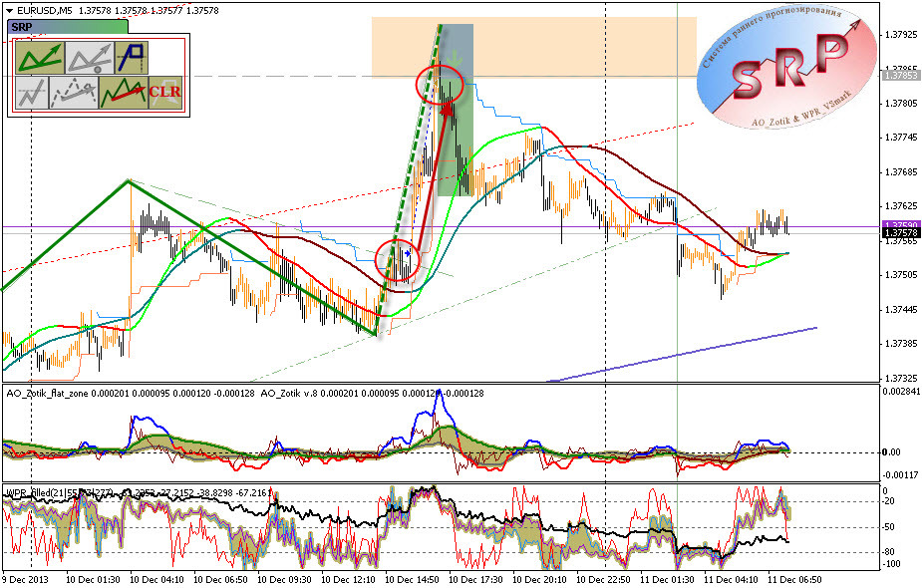Click the gray dashed forecast arrow button
The width and height of the screenshot is (922, 588).
pyautogui.click(x=74, y=93)
